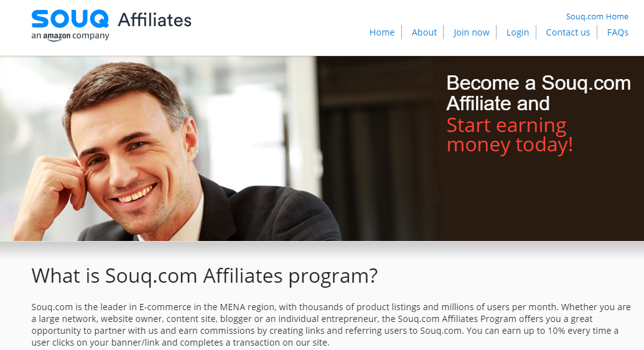Click the gray shadow strip under banner

pyautogui.click(x=322, y=250)
